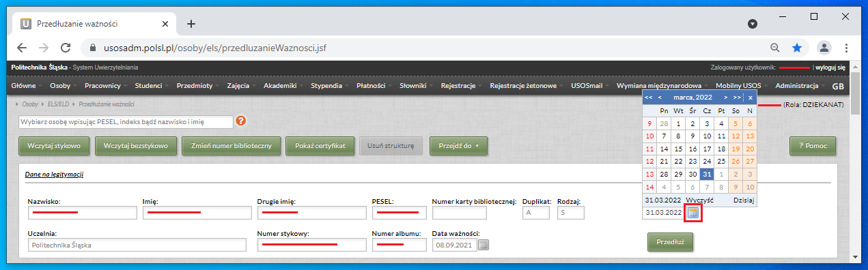Reload the page

(x=66, y=48)
